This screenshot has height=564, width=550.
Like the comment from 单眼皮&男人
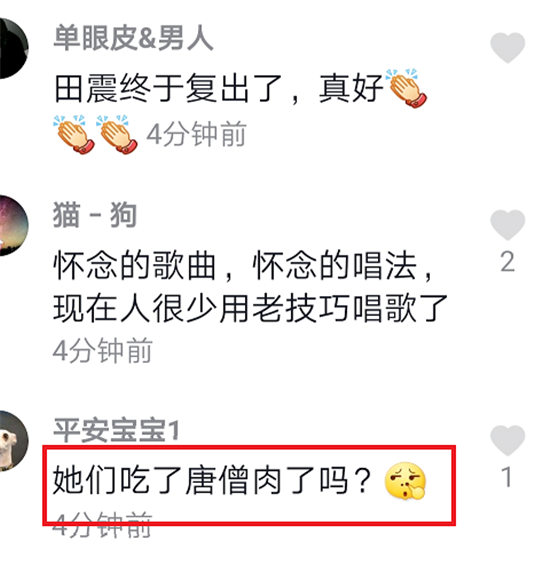point(508,47)
